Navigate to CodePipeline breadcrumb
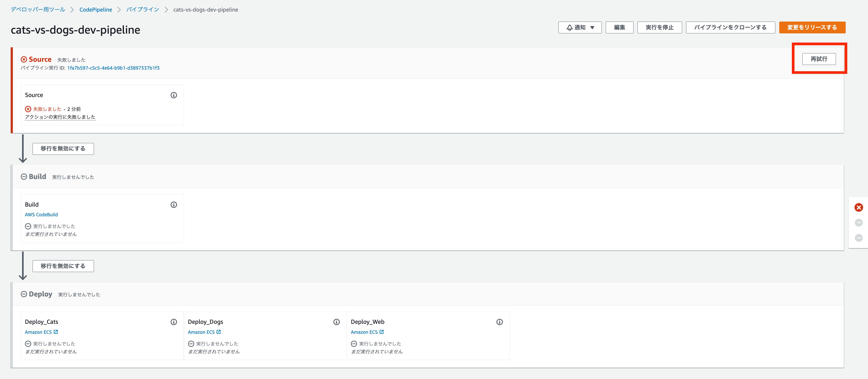 click(95, 9)
